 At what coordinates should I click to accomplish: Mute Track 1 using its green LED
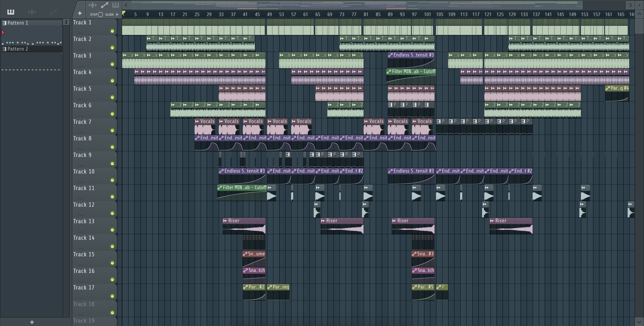pos(112,31)
